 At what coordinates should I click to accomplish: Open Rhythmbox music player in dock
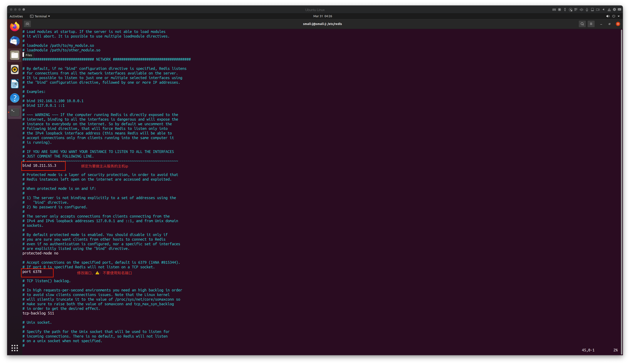coord(15,69)
